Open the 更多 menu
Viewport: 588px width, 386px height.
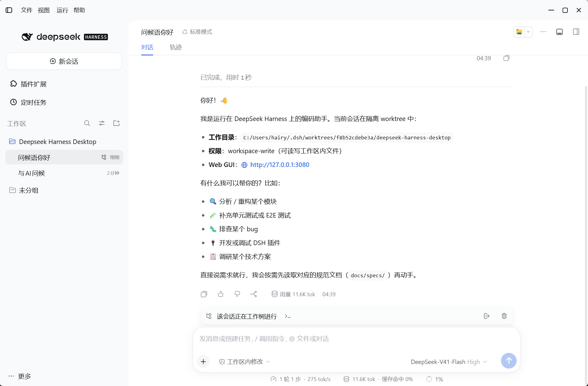point(20,376)
